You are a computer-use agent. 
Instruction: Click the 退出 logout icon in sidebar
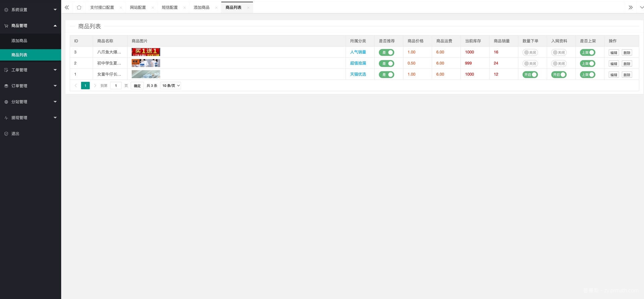pyautogui.click(x=6, y=134)
